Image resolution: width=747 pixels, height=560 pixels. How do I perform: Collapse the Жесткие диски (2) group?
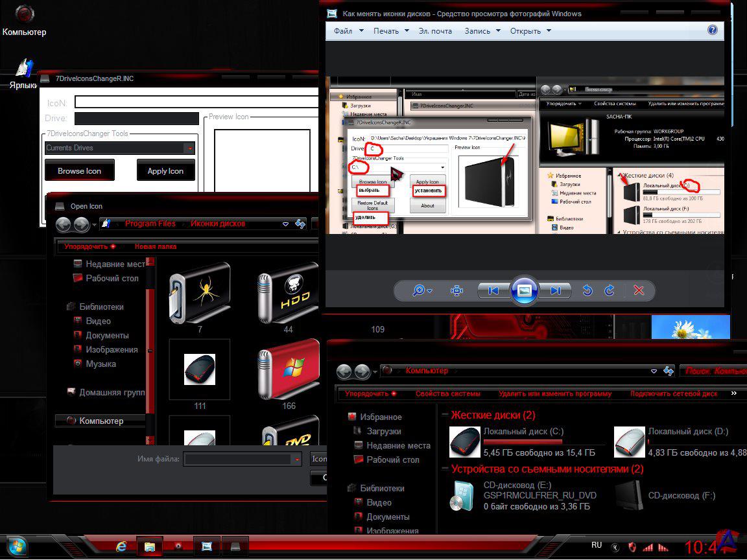coord(445,415)
